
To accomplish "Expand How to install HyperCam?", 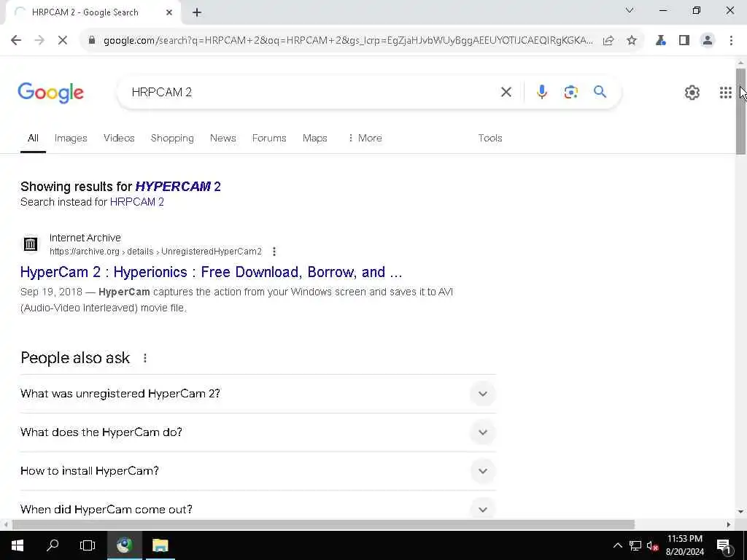I will (x=258, y=471).
